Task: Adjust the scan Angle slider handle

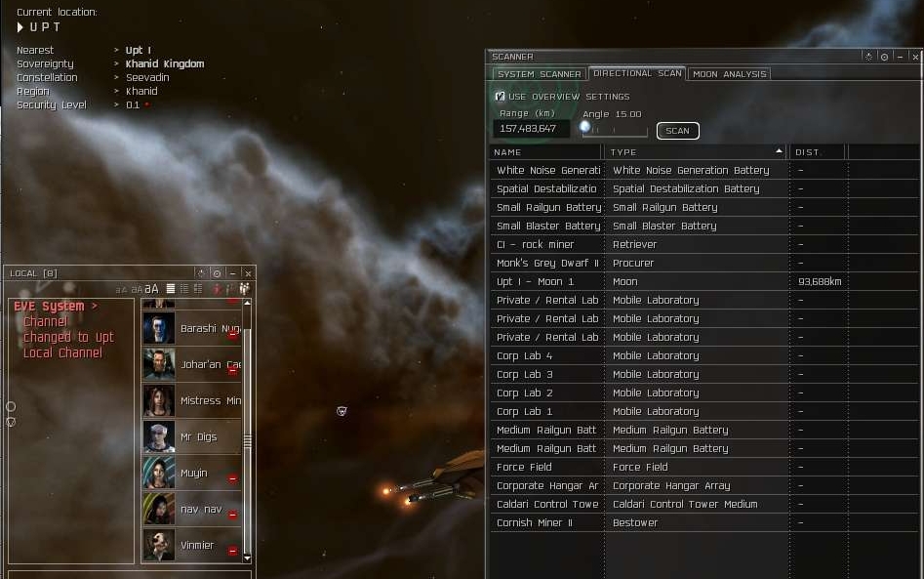Action: coord(584,126)
